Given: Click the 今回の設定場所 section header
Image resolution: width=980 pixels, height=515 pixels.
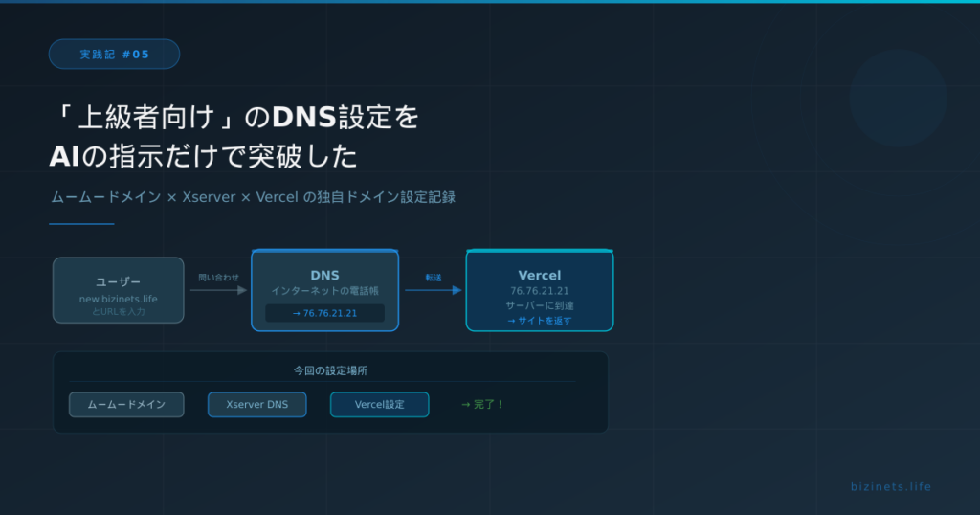Looking at the screenshot, I should (x=330, y=370).
